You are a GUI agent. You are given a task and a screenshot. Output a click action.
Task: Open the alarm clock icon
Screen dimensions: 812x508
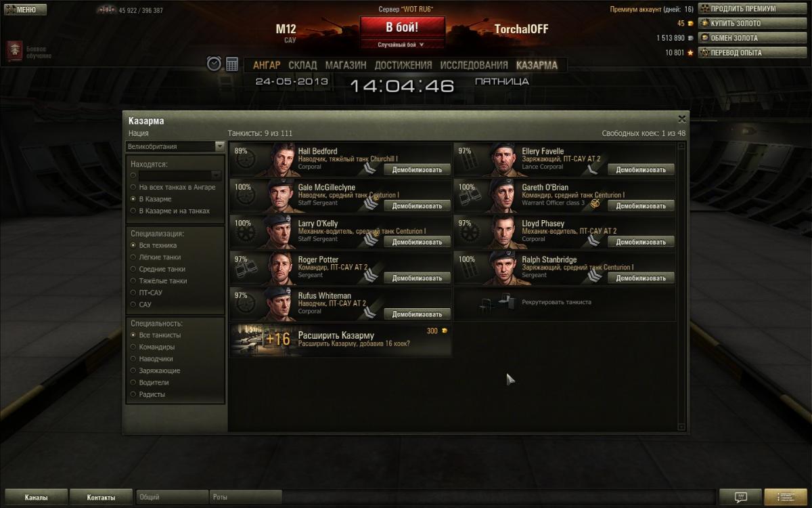[214, 64]
